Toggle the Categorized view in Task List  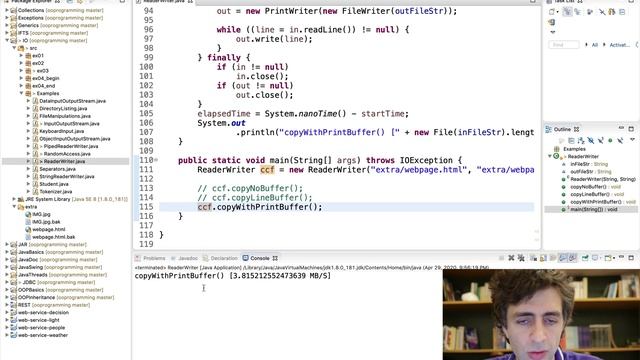click(x=567, y=12)
